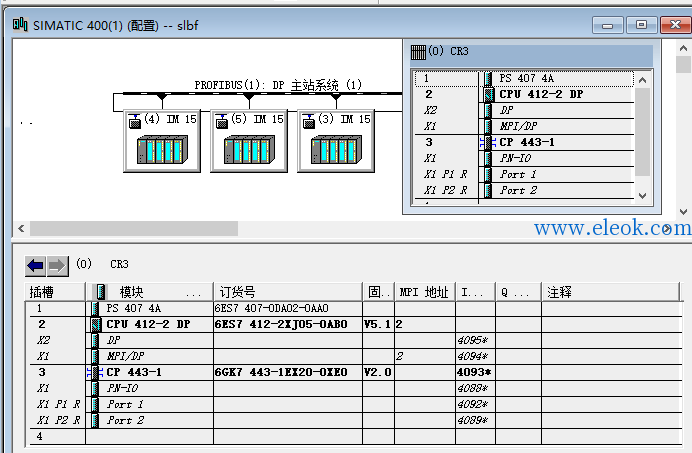Click the 固.. firmware column header
The image size is (692, 453).
click(x=378, y=292)
